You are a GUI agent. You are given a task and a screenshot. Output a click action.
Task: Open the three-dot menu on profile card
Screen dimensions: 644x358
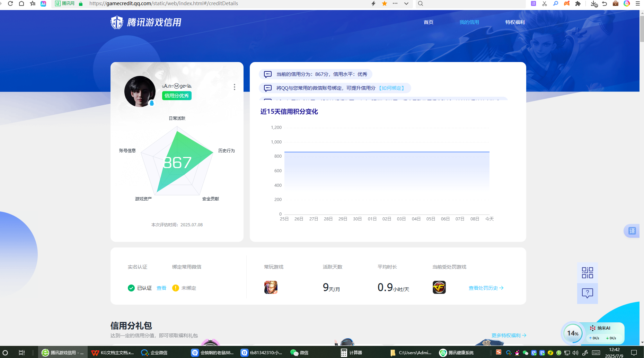click(x=235, y=87)
